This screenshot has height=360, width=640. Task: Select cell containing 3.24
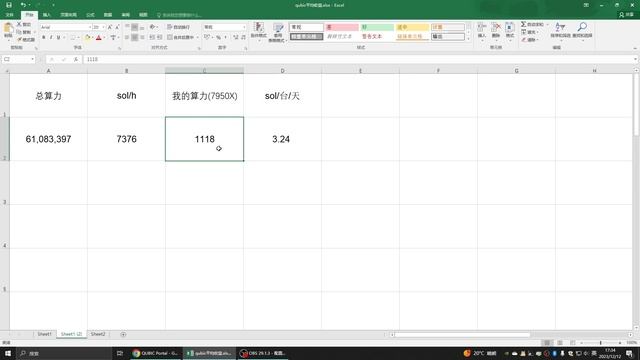(x=282, y=139)
